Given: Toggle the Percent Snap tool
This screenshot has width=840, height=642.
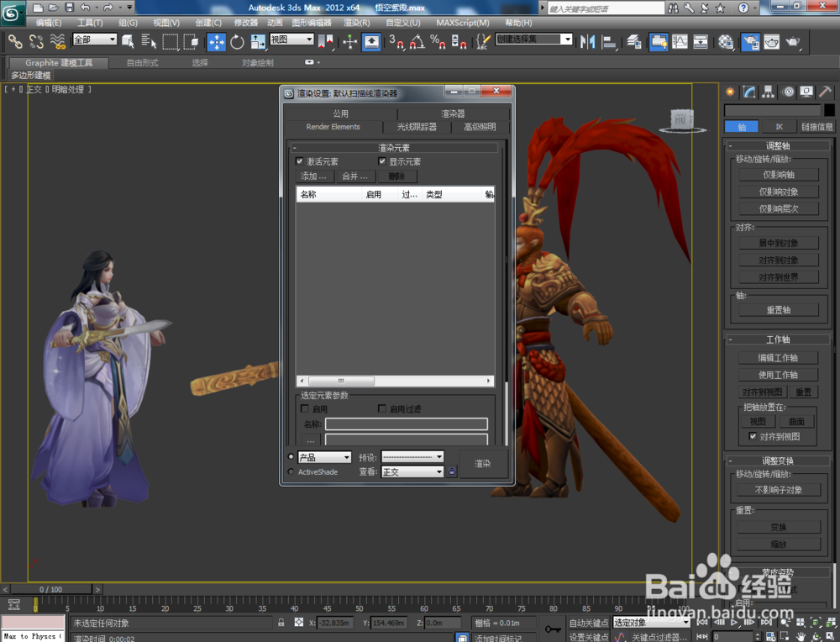Looking at the screenshot, I should point(438,42).
